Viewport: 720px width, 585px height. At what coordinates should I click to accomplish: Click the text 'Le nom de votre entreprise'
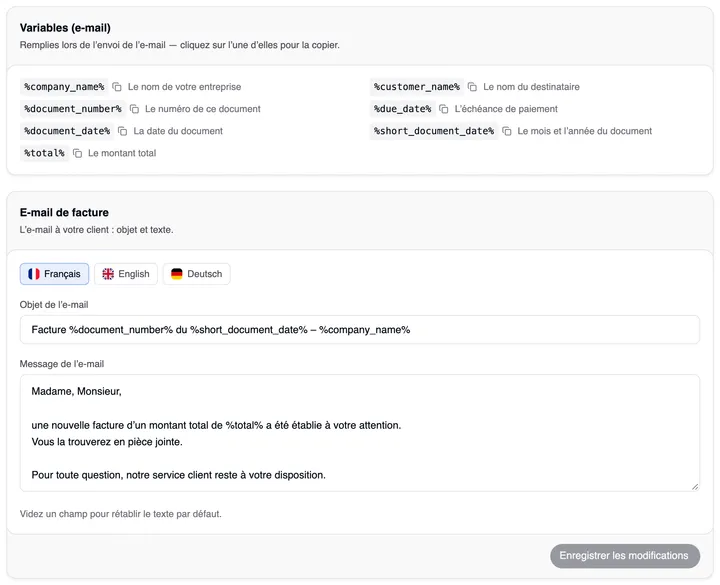point(184,87)
